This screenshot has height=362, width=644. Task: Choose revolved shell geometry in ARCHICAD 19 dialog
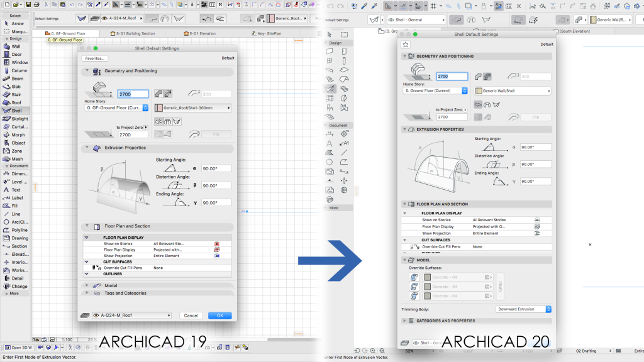coord(167,121)
